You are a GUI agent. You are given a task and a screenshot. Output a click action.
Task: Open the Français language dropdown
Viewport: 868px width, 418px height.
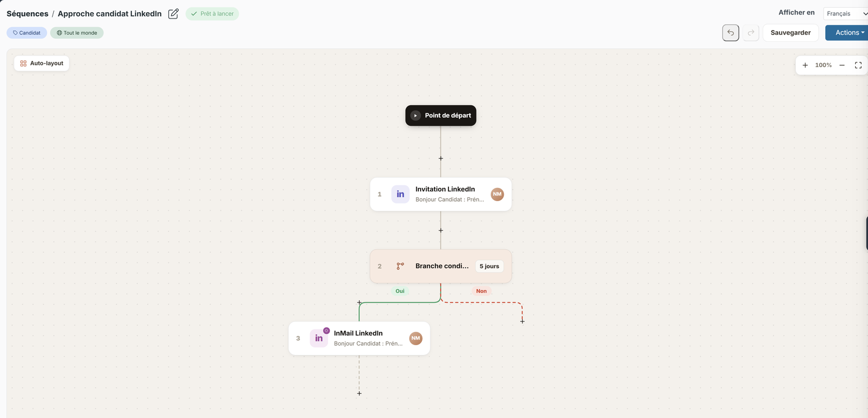846,13
